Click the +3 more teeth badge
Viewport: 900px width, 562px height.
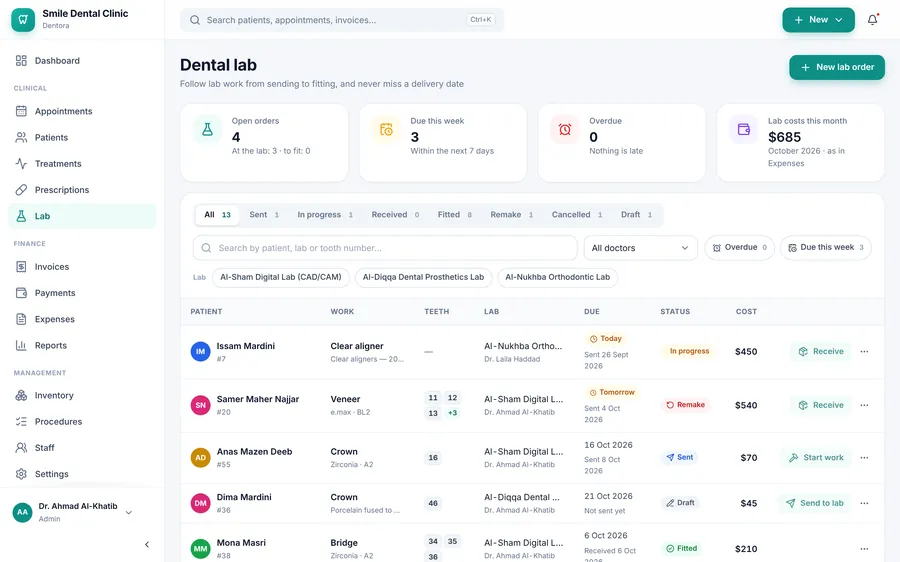coord(452,413)
